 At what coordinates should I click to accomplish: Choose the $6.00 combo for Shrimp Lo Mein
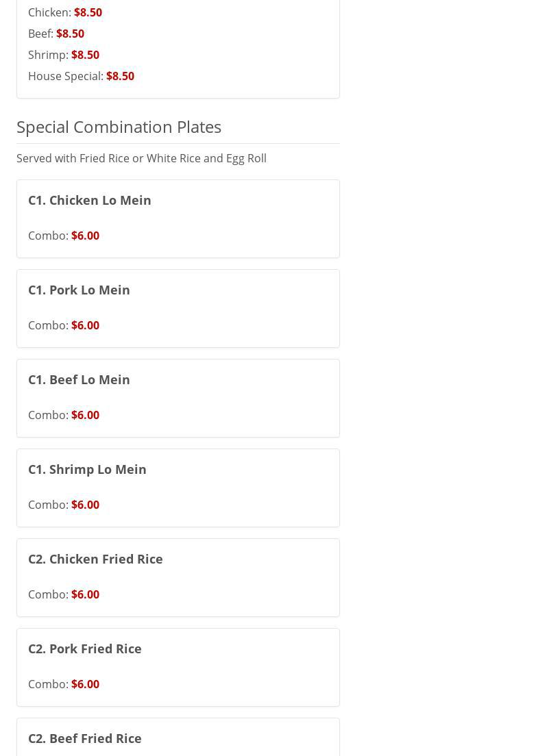(85, 505)
